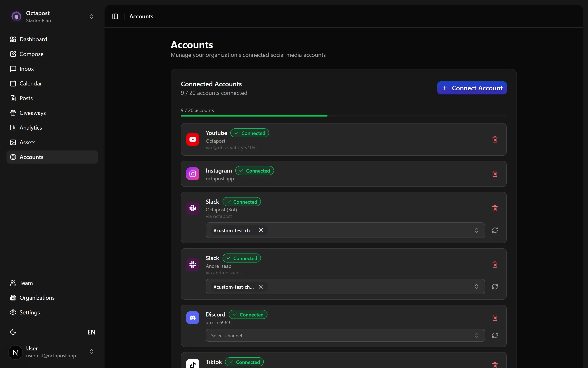588x368 pixels.
Task: Delete the Tiktok account
Action: [x=495, y=365]
